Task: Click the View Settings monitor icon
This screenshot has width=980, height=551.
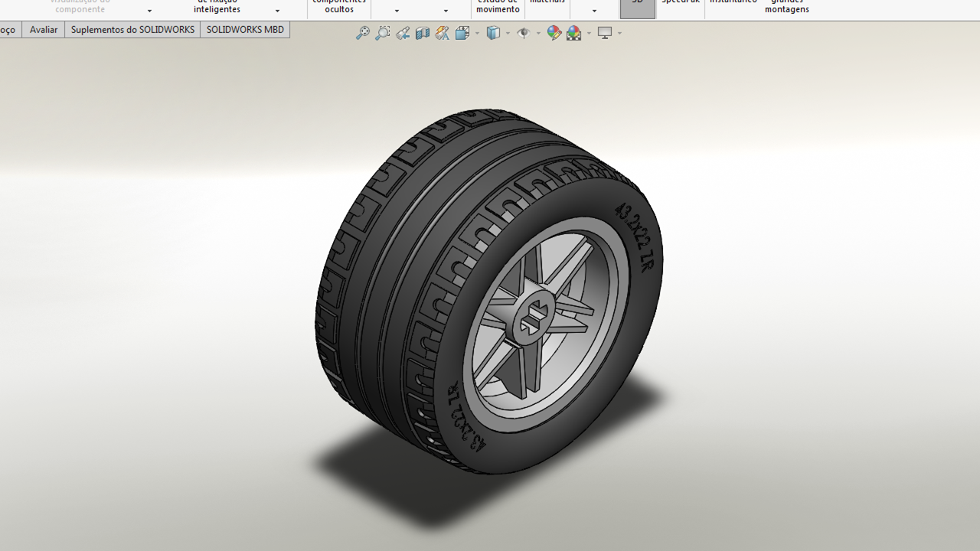Action: coord(605,33)
